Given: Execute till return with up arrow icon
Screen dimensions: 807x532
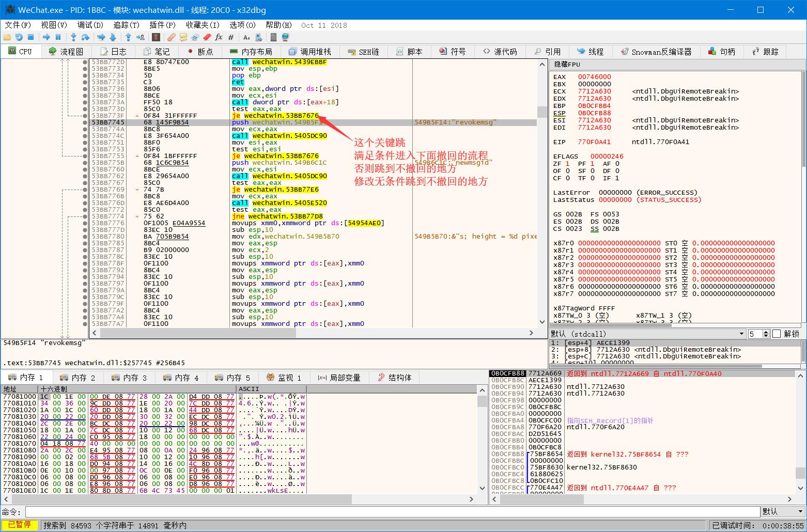Looking at the screenshot, I should pos(128,37).
